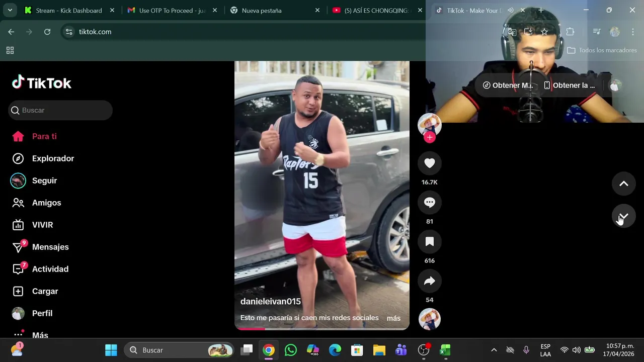The image size is (644, 362).
Task: Click Obtener la... app button
Action: [x=569, y=85]
